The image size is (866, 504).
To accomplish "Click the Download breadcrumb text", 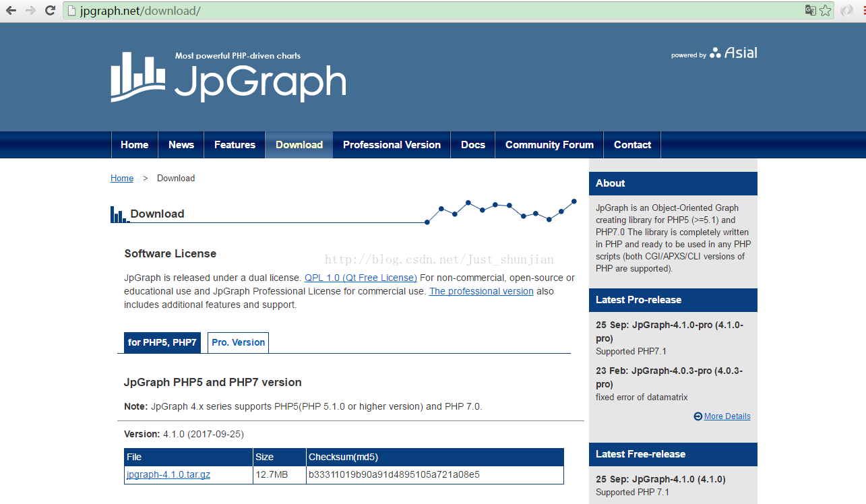I will click(x=176, y=179).
